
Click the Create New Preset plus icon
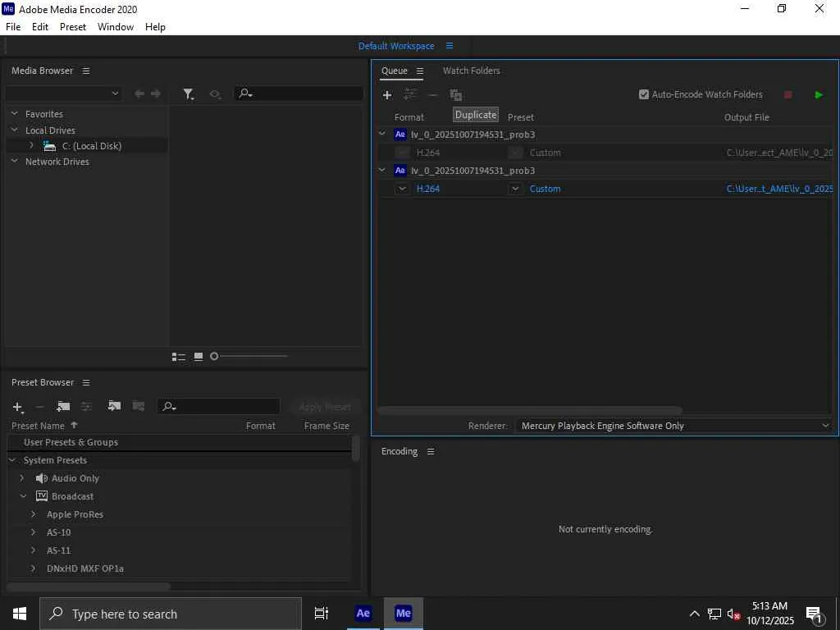point(18,407)
